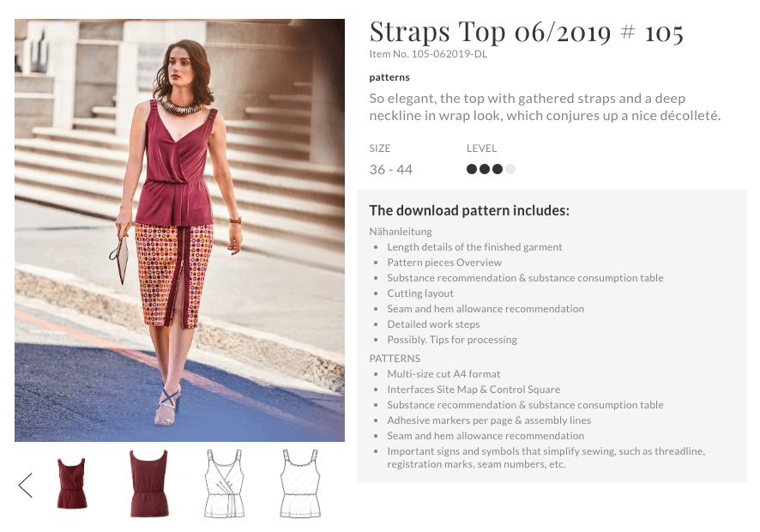760x532 pixels.
Task: Select the red top back view thumbnail
Action: point(148,483)
